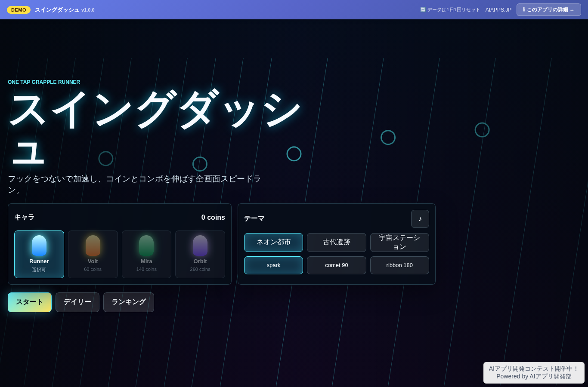Select the Mira character card
Image resolution: width=588 pixels, height=387 pixels.
coord(146,255)
